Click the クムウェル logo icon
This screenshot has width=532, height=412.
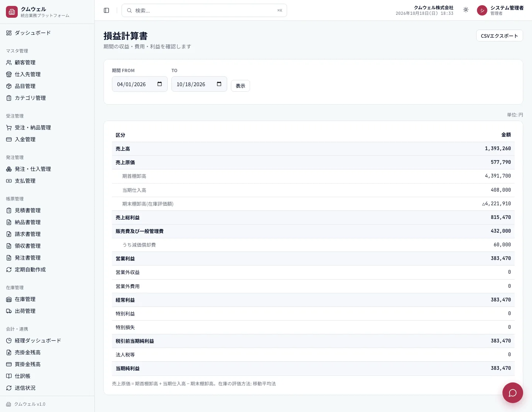12,12
